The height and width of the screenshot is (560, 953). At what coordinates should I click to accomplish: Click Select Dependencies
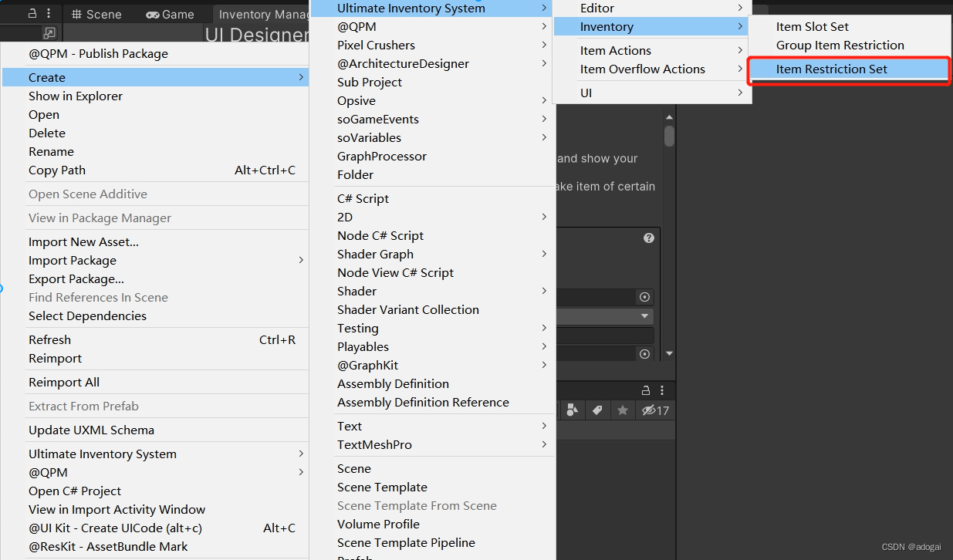[x=155, y=315]
